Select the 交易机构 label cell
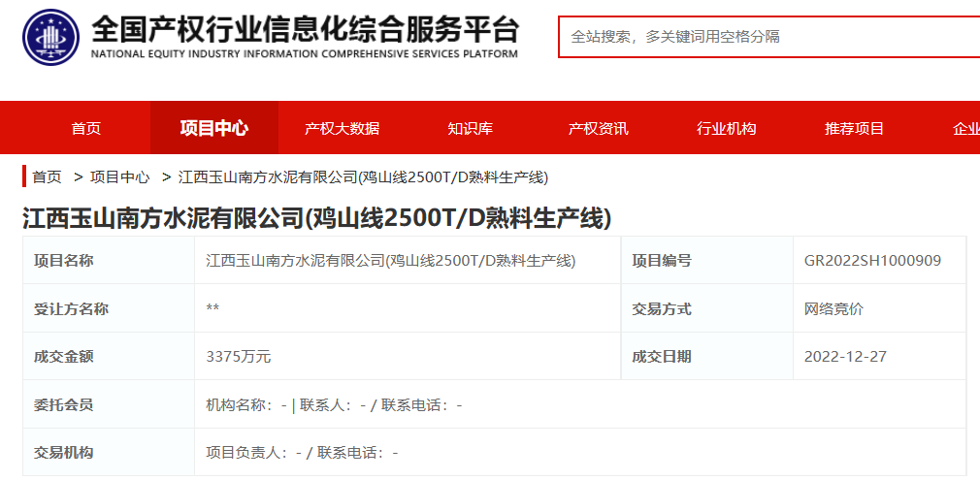The height and width of the screenshot is (480, 980). 109,452
